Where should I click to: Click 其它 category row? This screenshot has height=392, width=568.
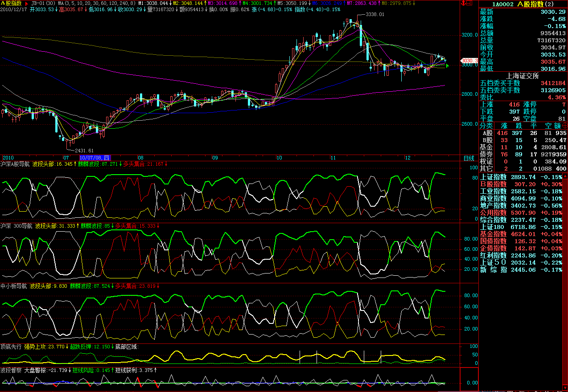pos(523,169)
